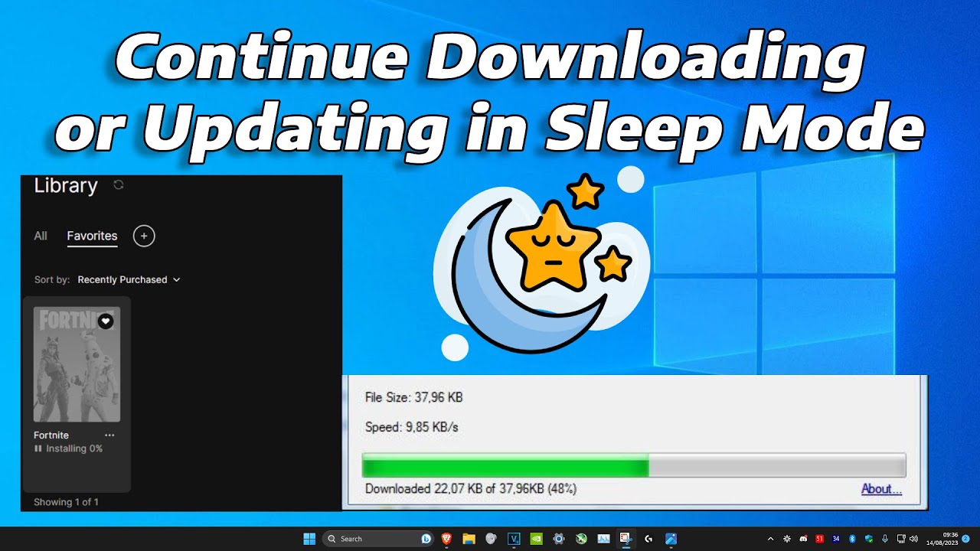Image resolution: width=980 pixels, height=551 pixels.
Task: Open the Windows Start menu
Action: tap(309, 539)
